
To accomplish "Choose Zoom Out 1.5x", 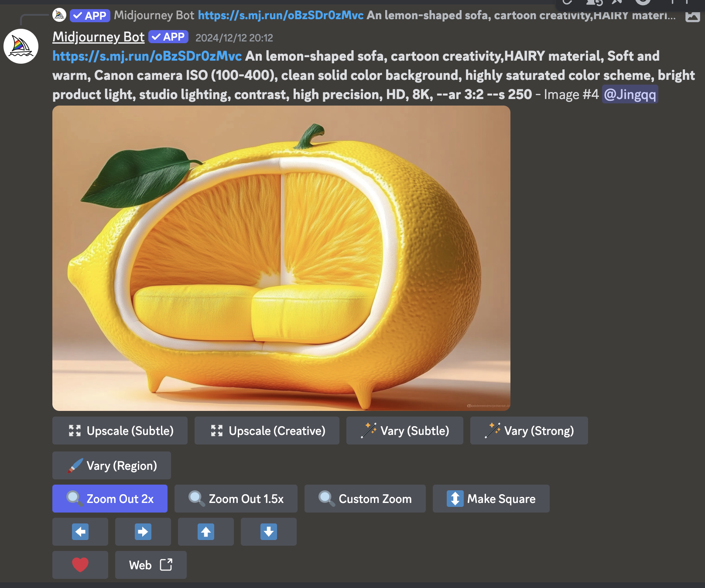I will point(236,499).
